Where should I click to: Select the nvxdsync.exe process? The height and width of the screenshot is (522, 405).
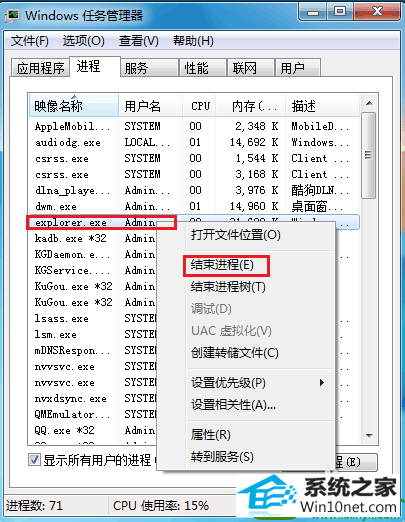pyautogui.click(x=71, y=398)
